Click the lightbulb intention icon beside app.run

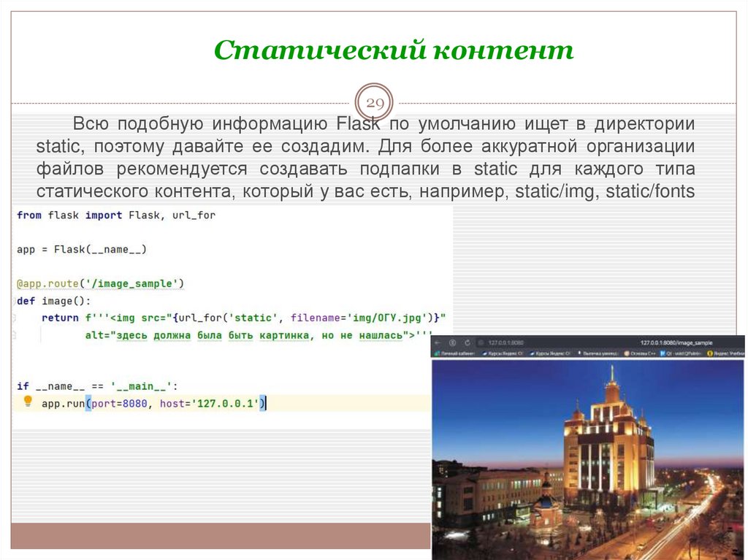click(x=28, y=401)
